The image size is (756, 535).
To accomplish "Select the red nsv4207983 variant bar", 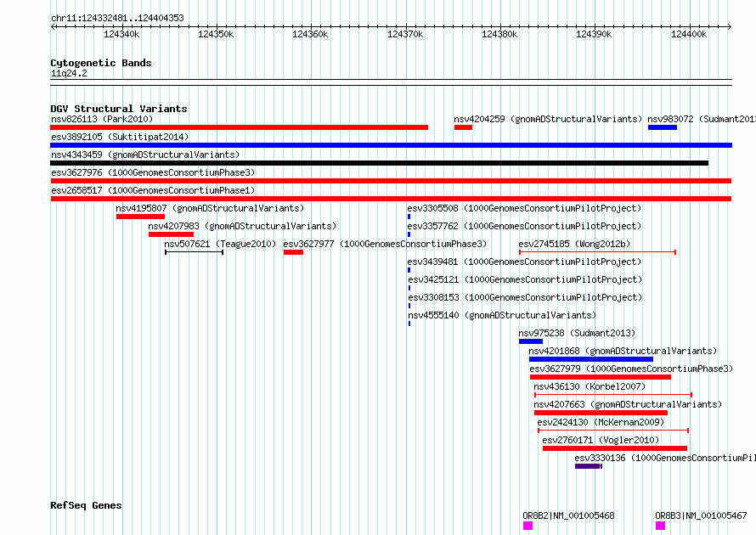I will (x=171, y=234).
